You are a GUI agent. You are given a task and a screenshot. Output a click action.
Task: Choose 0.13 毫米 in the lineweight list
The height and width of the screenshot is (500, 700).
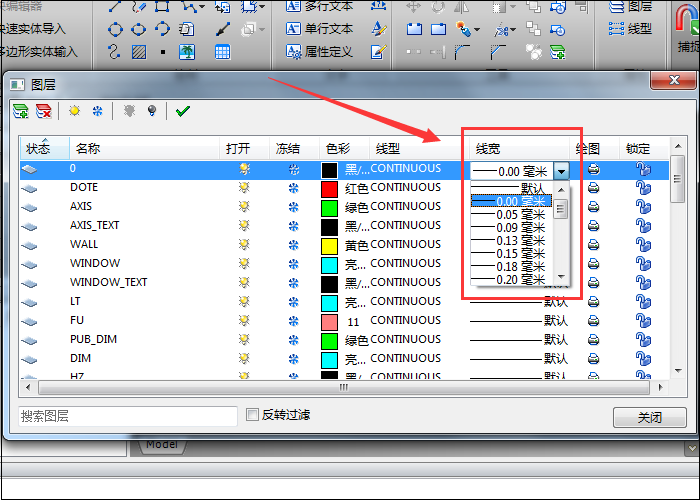click(x=512, y=241)
